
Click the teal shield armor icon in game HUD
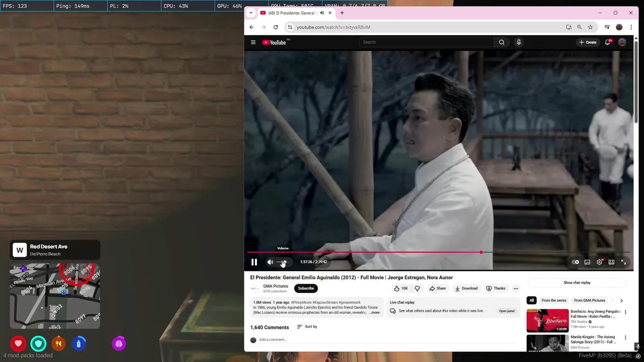click(x=38, y=344)
